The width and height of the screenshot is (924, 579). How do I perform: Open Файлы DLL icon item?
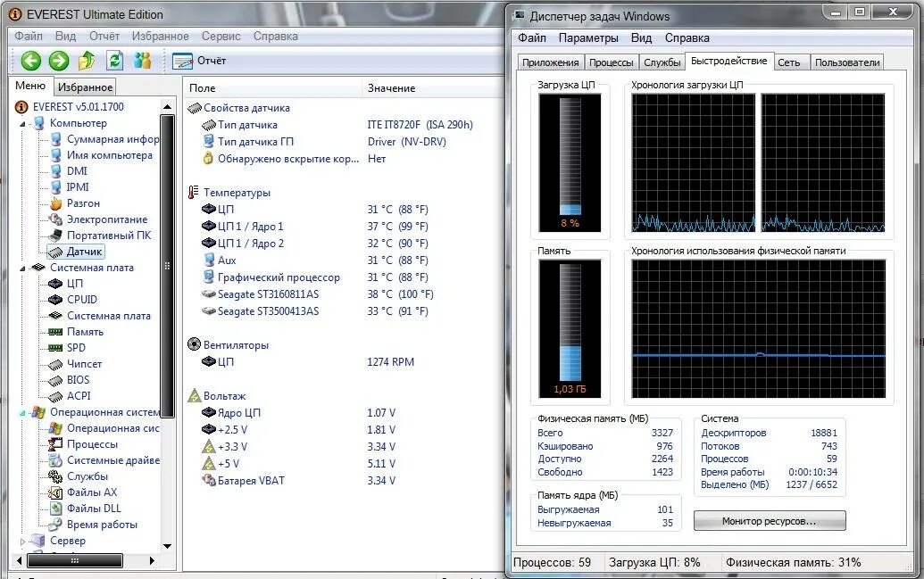55,509
